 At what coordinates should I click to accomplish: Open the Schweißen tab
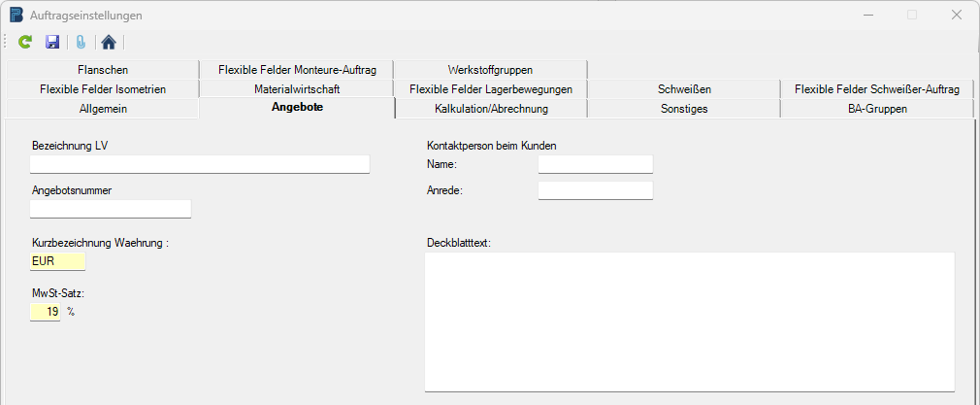(x=684, y=89)
